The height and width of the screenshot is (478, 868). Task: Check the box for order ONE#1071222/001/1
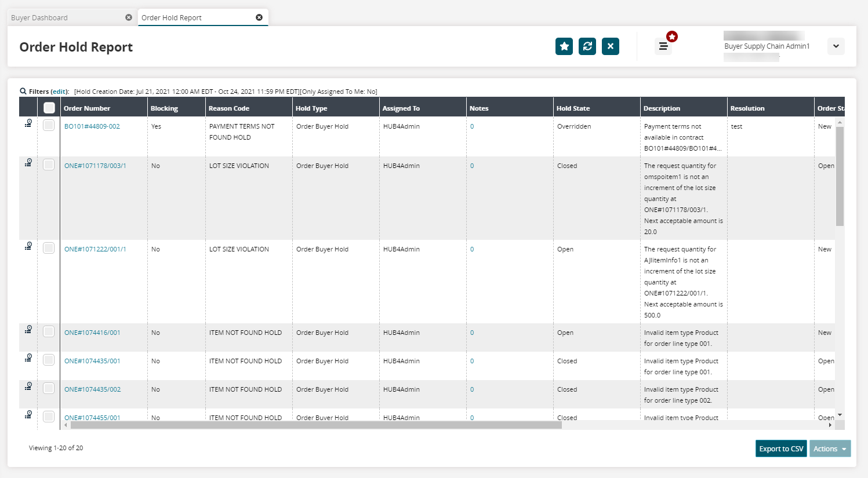[x=49, y=249]
